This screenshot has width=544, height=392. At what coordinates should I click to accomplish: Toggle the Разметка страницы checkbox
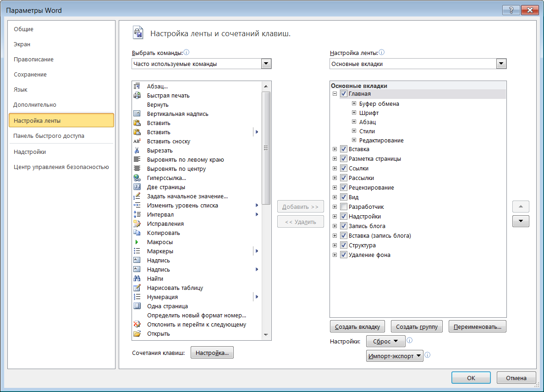343,159
